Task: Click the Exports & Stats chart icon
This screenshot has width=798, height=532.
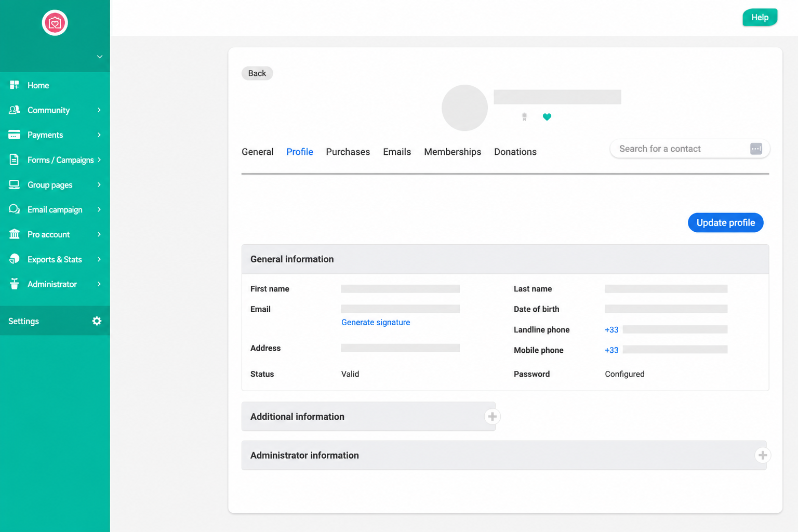Action: [14, 259]
